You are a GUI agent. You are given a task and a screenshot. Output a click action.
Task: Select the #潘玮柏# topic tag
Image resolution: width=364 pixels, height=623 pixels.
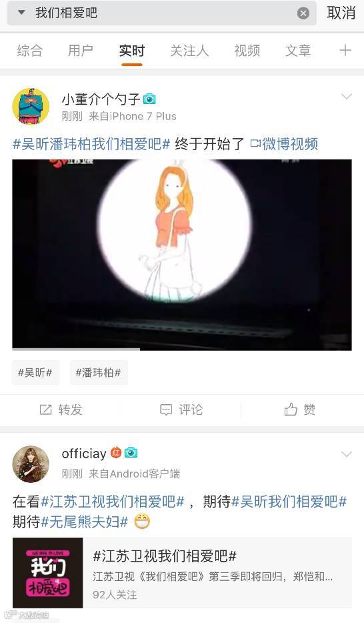[x=99, y=372]
